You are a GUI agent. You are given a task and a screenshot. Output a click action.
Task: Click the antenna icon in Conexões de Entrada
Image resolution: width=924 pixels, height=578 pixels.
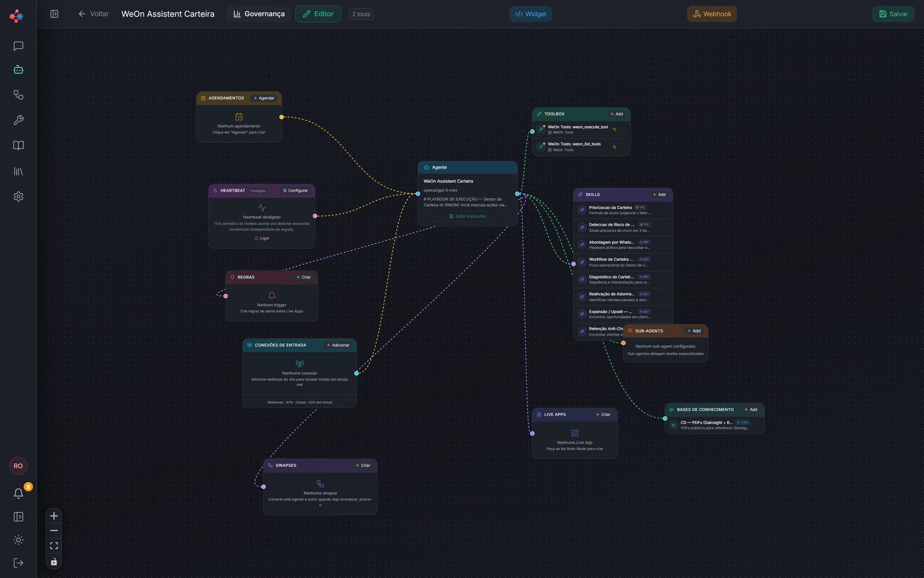pos(299,364)
